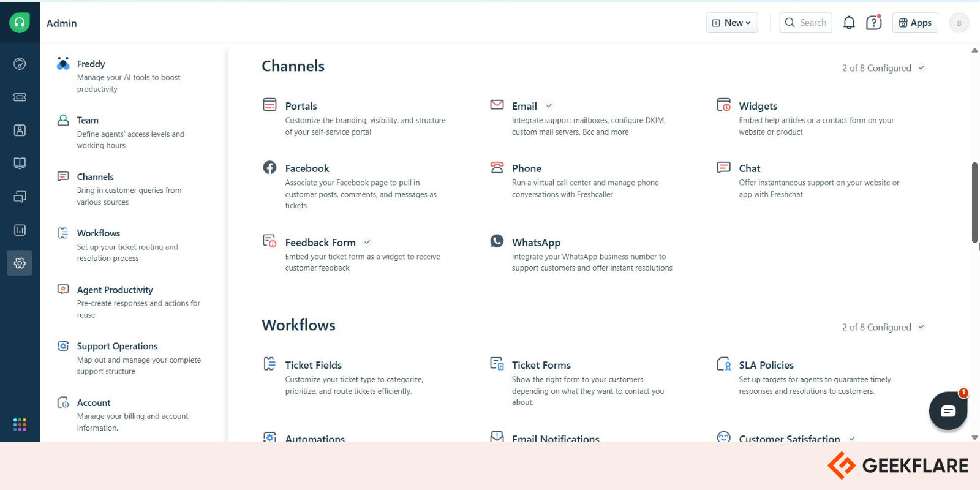Open the help question mark icon
Screen dimensions: 980x490
873,23
